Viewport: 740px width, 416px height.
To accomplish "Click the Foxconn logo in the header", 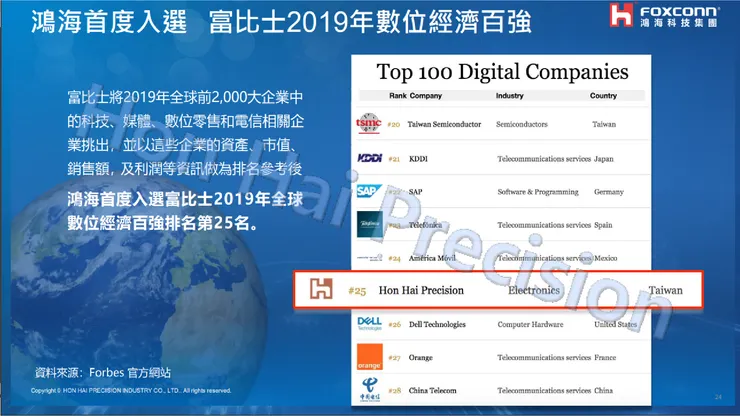I will (664, 15).
